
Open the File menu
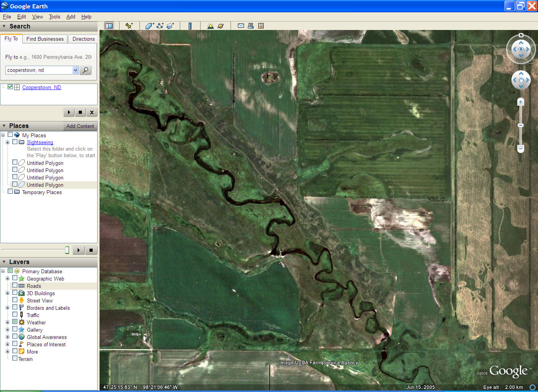(7, 17)
